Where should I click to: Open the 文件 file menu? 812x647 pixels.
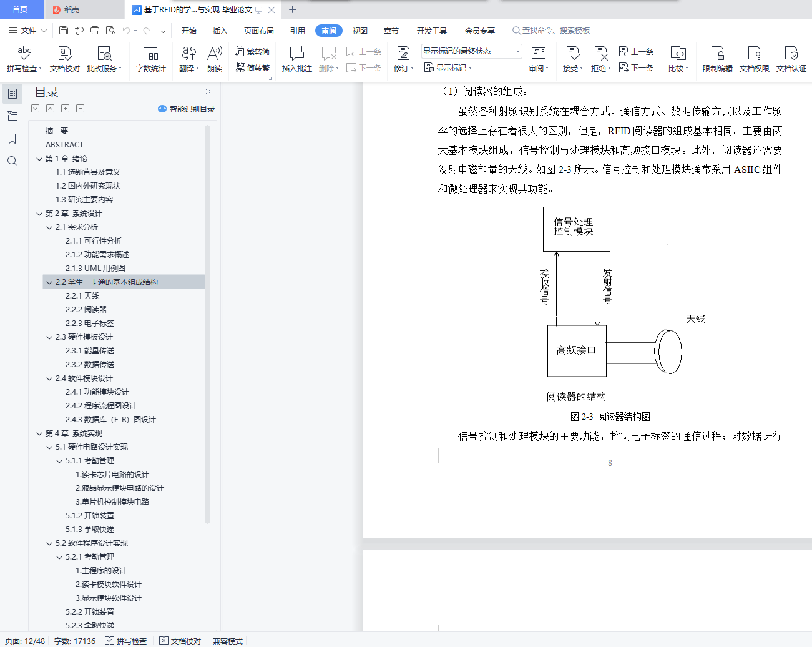[x=27, y=30]
